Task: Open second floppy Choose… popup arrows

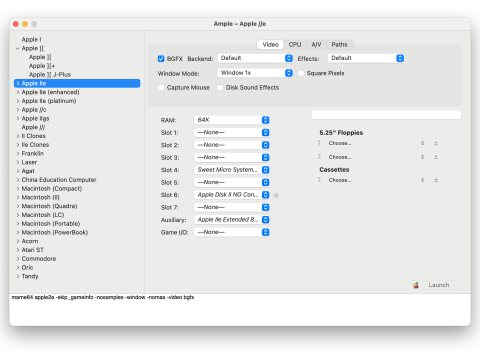Action: pyautogui.click(x=422, y=157)
